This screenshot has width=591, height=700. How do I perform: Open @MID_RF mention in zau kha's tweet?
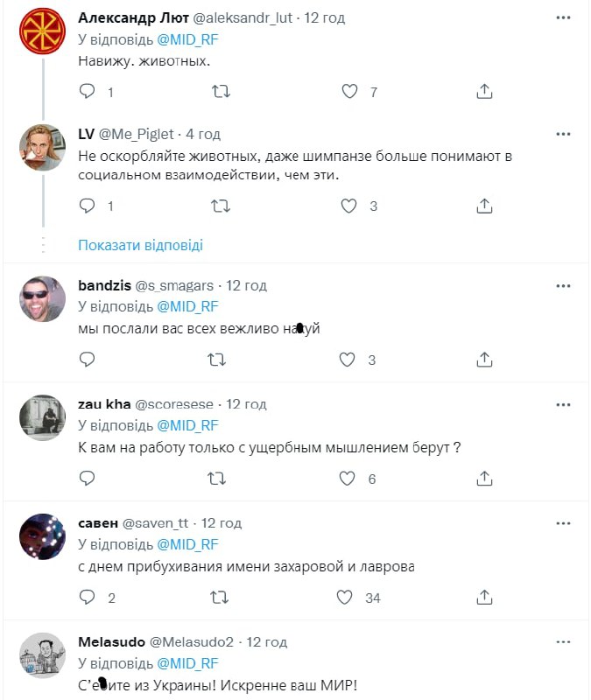[186, 425]
